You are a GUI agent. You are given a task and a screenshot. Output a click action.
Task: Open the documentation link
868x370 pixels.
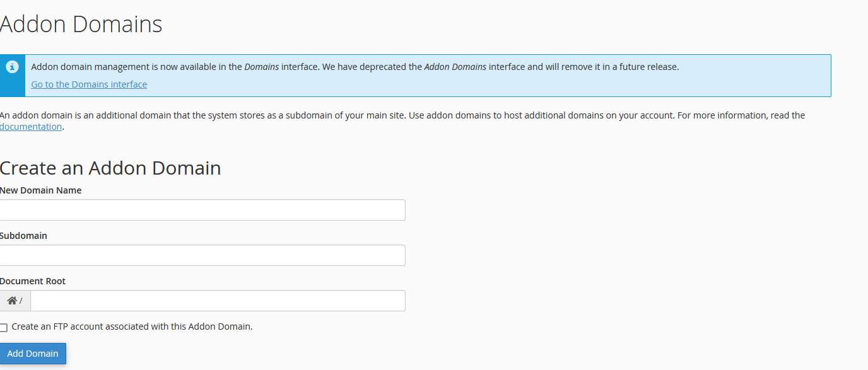click(31, 127)
